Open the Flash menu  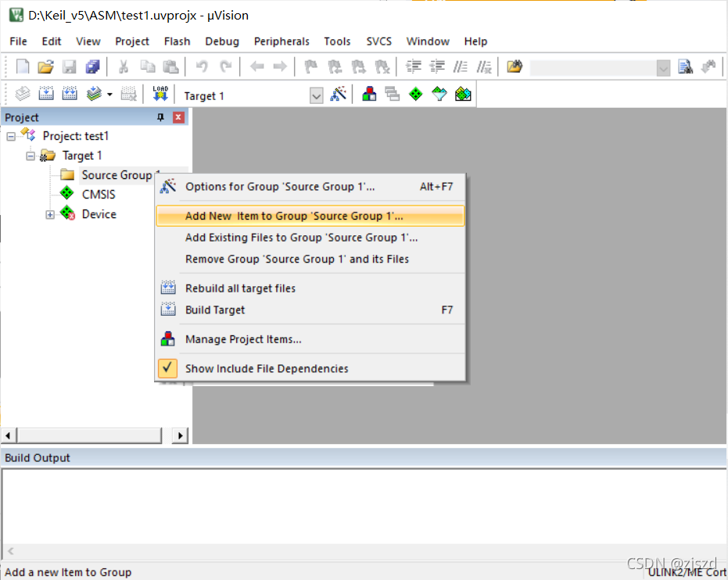click(x=177, y=41)
